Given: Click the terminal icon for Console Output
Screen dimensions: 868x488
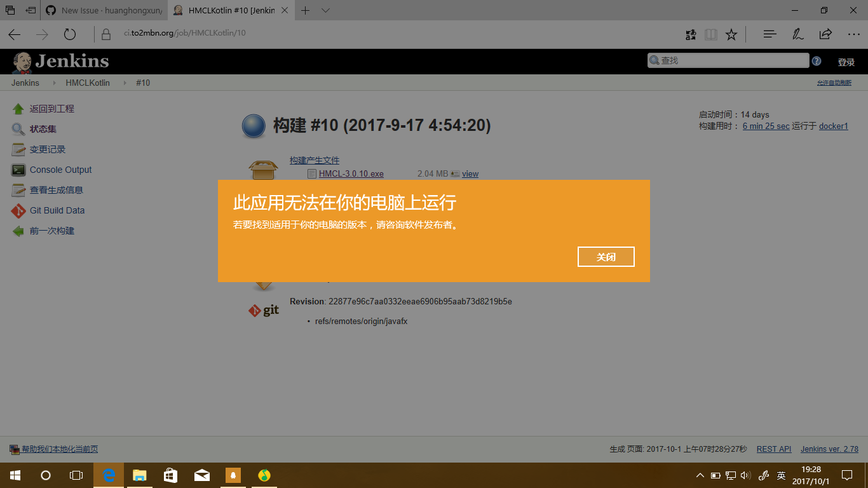Looking at the screenshot, I should (18, 170).
